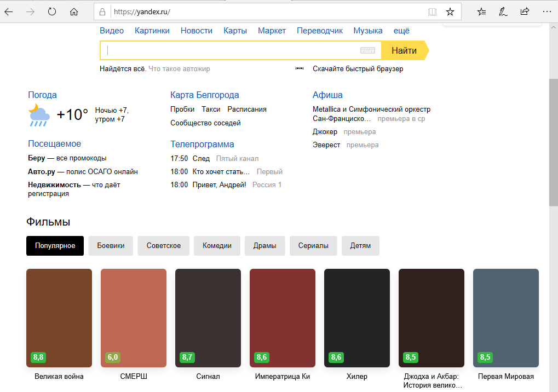Open the Великая война film thumbnail
The image size is (558, 392).
pos(59,318)
